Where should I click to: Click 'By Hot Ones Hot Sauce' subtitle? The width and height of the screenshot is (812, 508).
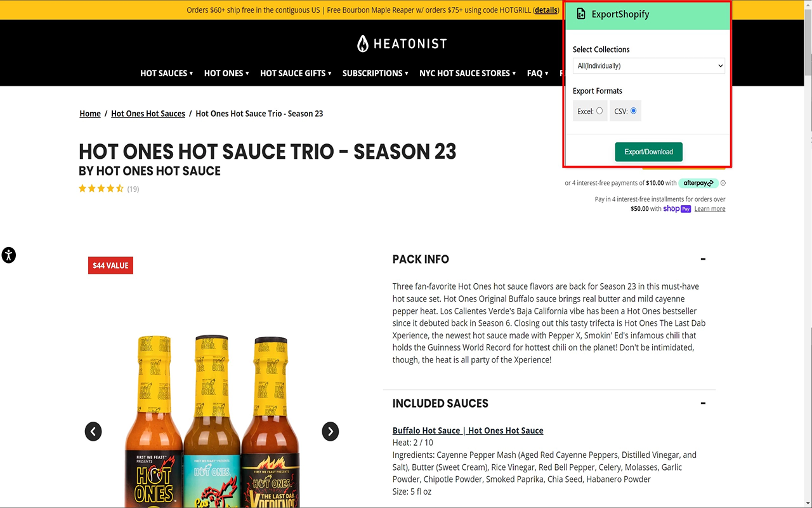150,171
